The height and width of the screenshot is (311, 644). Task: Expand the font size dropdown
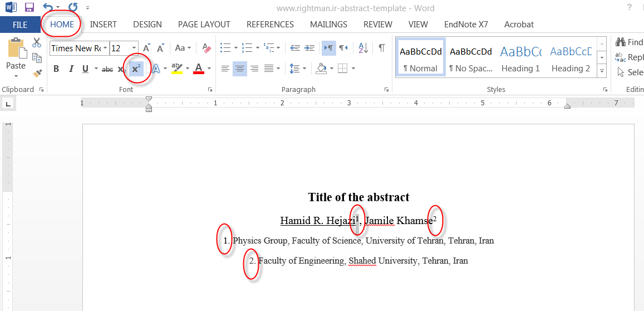tap(134, 48)
